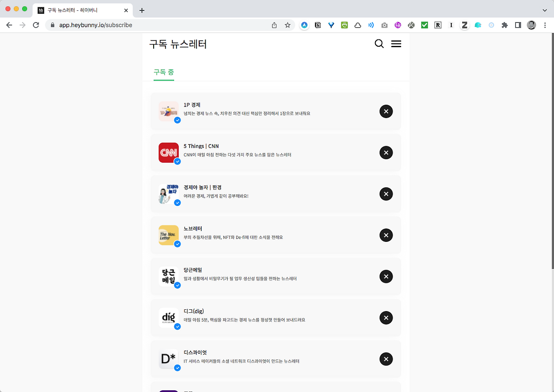The image size is (554, 392).
Task: Open the 1P 경제 newsletter title
Action: pos(192,105)
